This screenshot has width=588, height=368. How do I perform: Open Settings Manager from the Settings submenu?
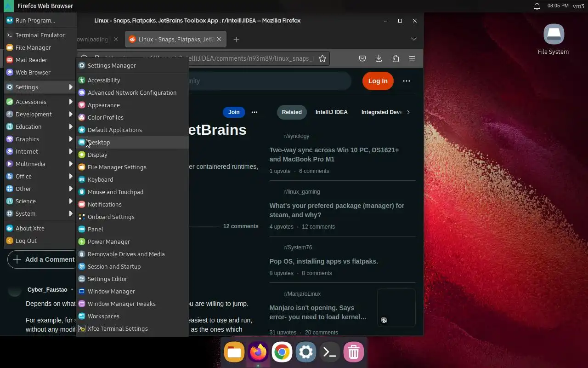tap(132, 65)
